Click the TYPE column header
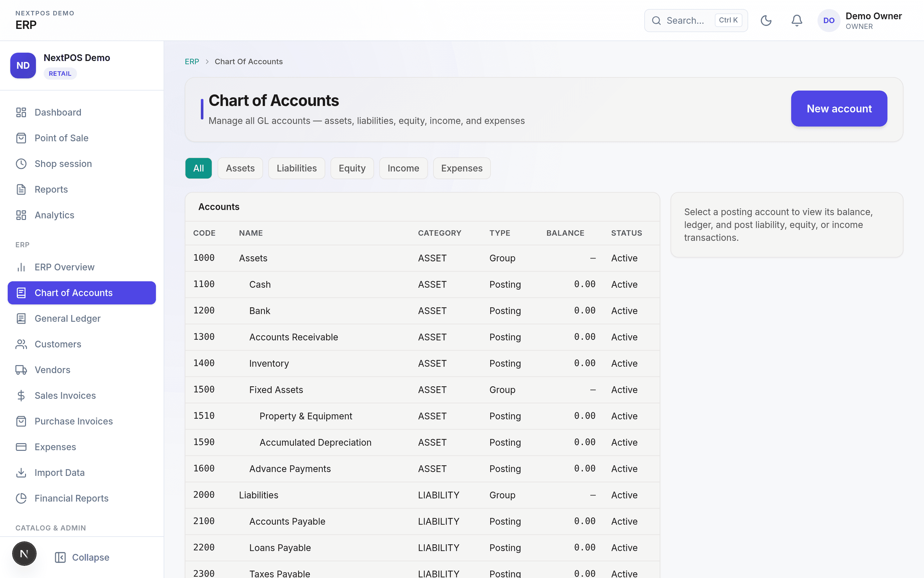The image size is (924, 578). coord(500,233)
